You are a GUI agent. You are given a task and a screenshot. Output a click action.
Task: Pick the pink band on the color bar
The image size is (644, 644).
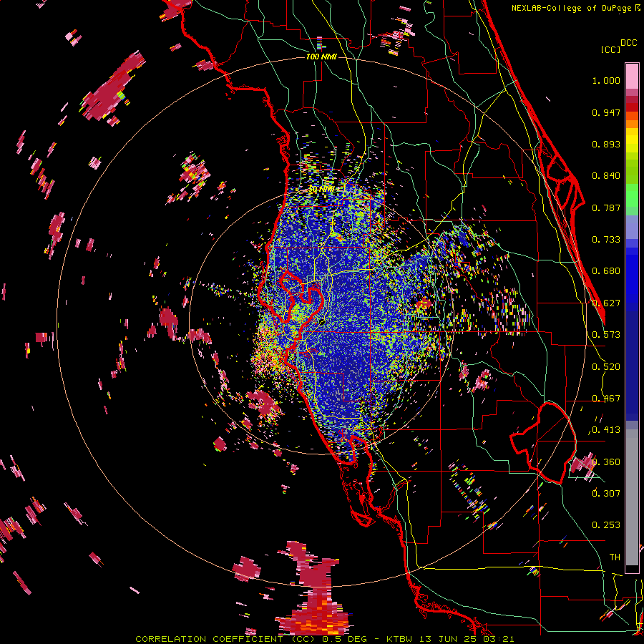click(632, 77)
